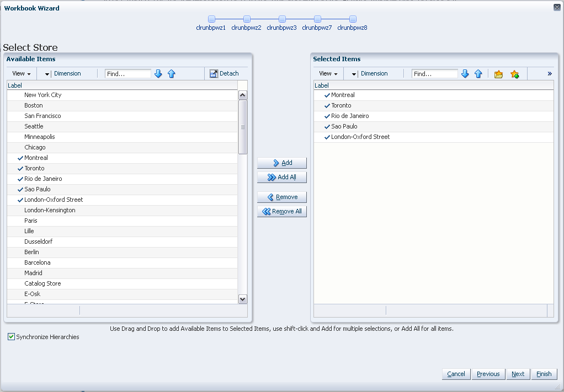Viewport: 564px width, 392px height.
Task: Select Sao Paulo in Selected Items list
Action: [433, 126]
